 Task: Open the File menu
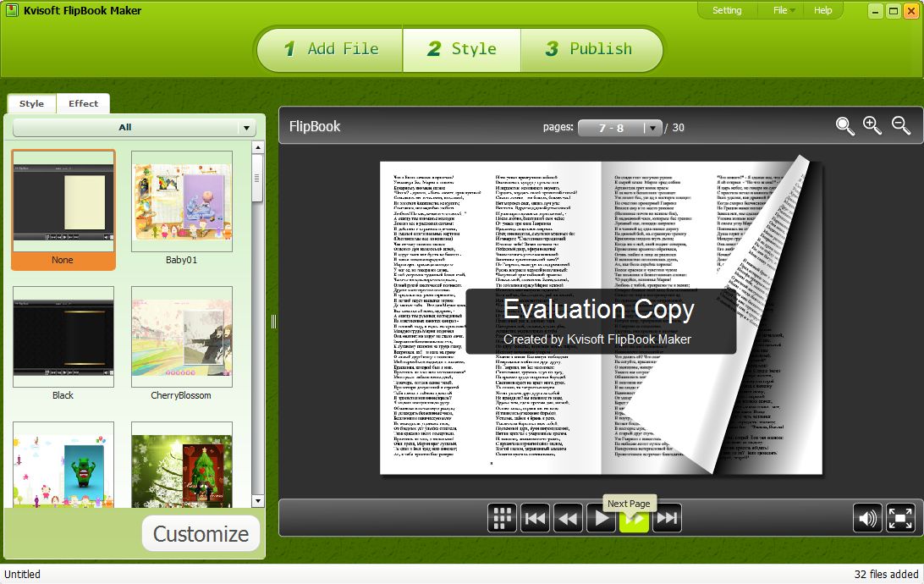pos(784,10)
